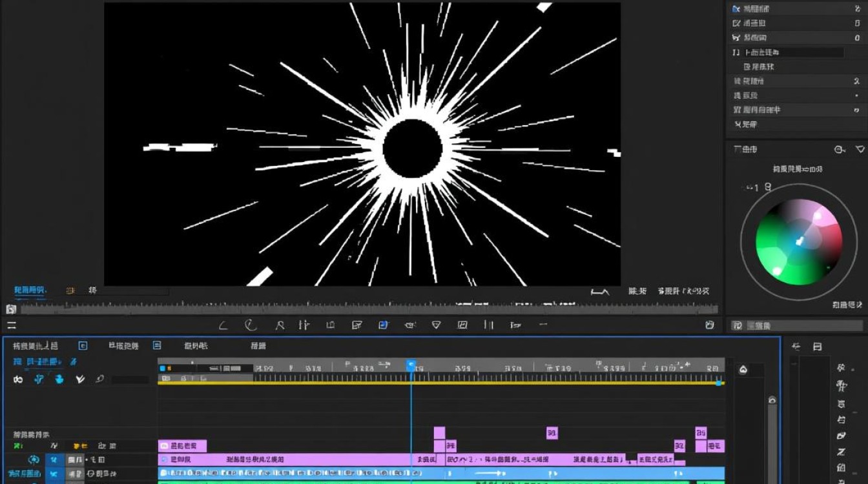Viewport: 868px width, 484px height.
Task: Toggle the circular eye icon on the purple video track
Action: (33, 459)
